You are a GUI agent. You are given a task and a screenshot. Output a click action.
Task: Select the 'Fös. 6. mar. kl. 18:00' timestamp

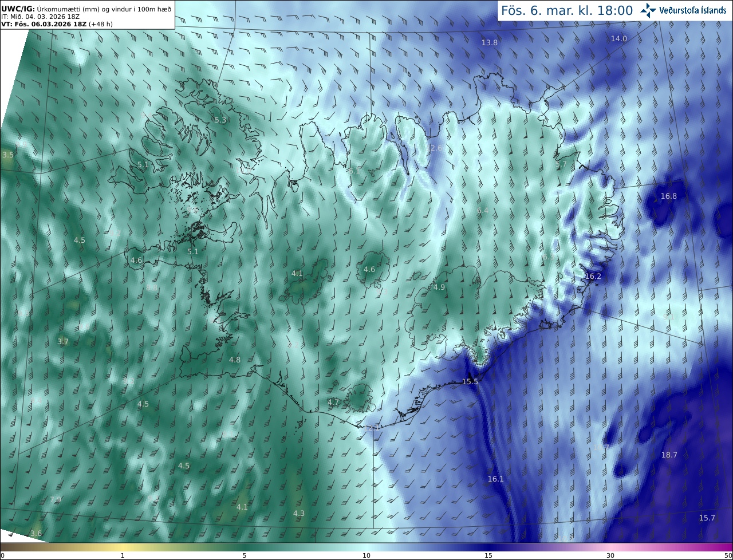point(566,10)
